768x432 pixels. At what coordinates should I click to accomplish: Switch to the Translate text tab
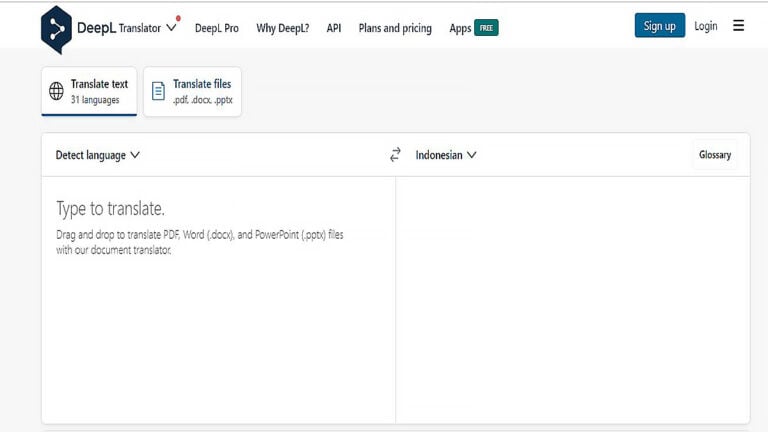89,92
